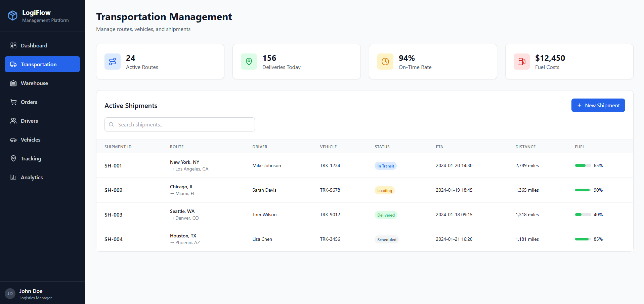Screen dimensions: 644x304
Task: Click the Fuel Costs pump icon
Action: 522,62
